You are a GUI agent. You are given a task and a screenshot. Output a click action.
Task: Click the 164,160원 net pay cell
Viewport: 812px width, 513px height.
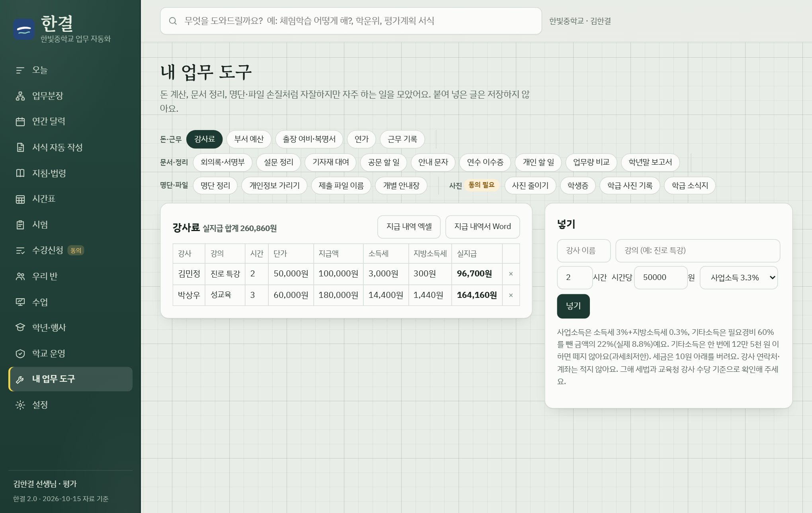click(477, 295)
